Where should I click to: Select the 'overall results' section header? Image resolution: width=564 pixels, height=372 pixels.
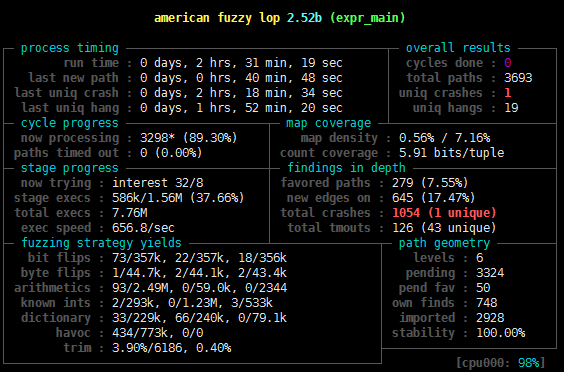[x=458, y=48]
